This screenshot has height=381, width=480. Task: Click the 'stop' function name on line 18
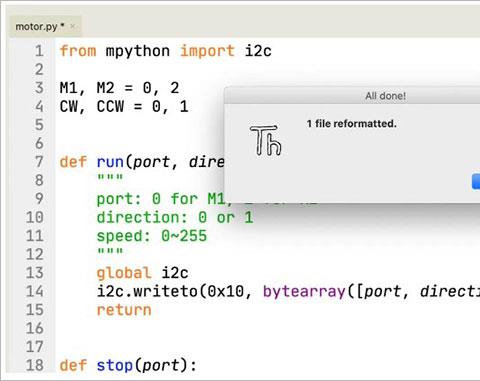[115, 366]
